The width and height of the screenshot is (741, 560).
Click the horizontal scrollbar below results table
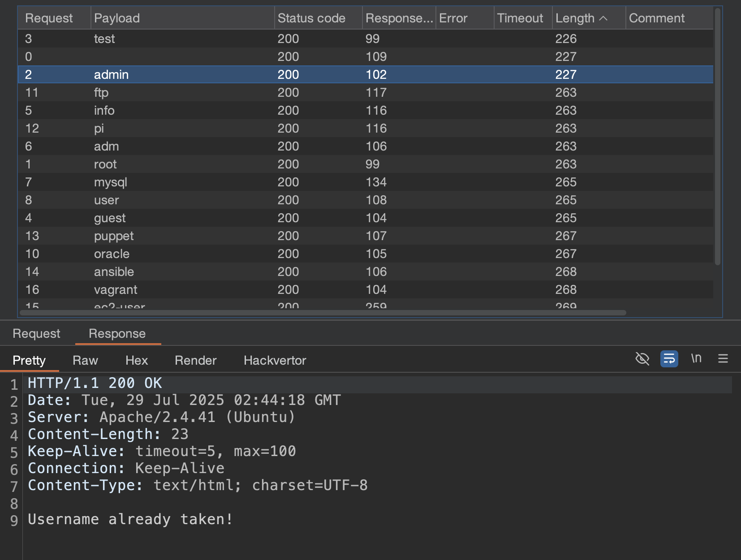[x=323, y=313]
